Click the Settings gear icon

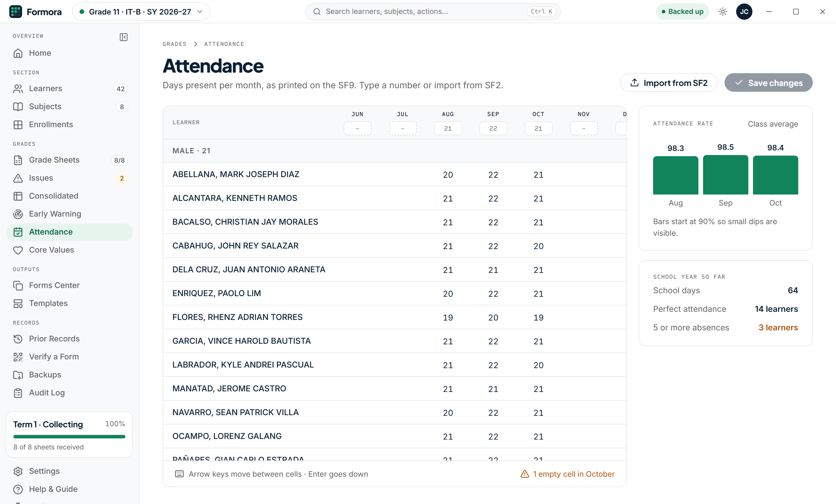18,471
